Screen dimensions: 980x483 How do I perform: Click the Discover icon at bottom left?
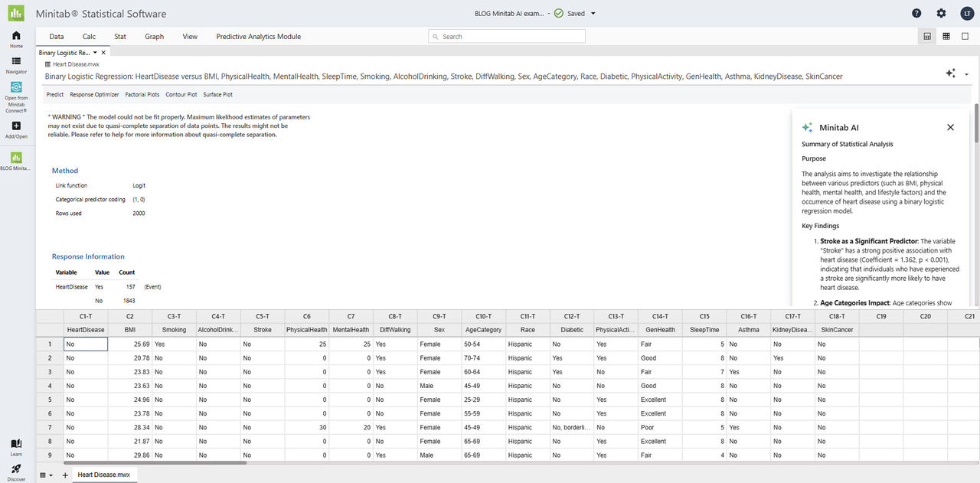15,468
